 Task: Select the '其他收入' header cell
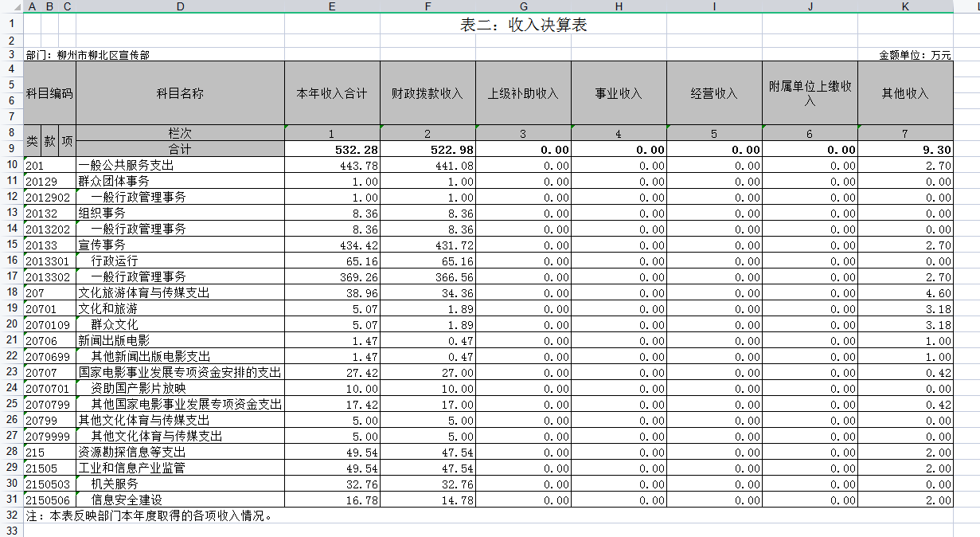click(905, 93)
